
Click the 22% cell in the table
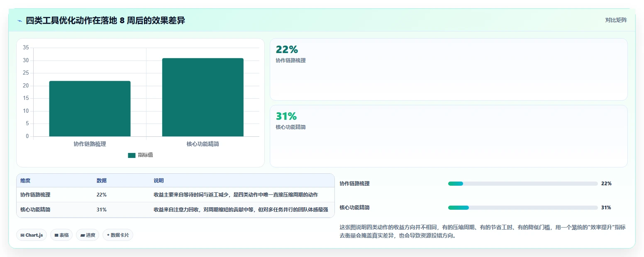(102, 195)
